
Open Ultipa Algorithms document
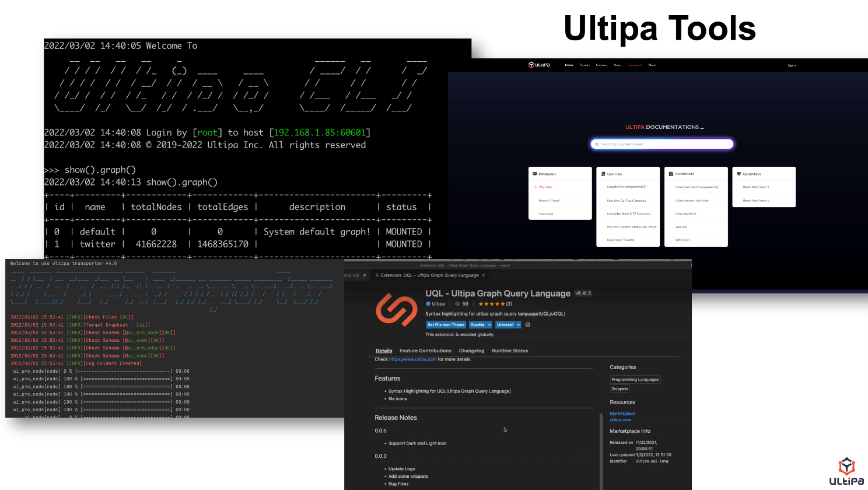coord(686,214)
